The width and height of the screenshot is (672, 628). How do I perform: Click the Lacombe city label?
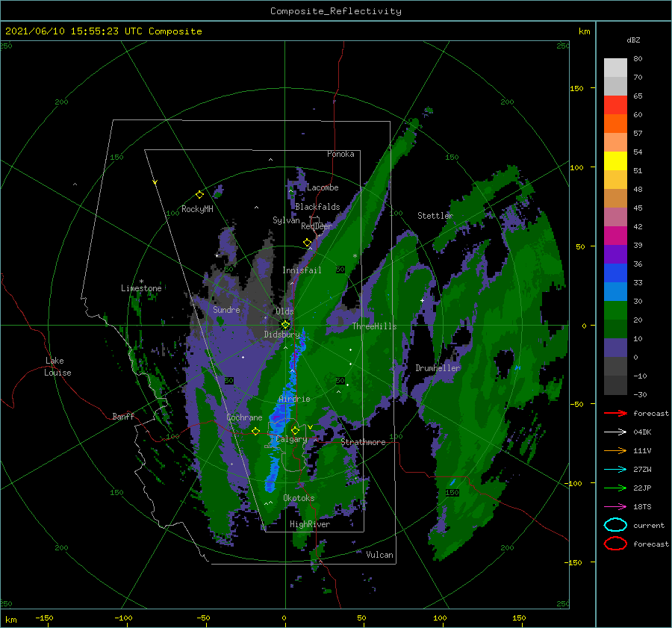[x=323, y=187]
